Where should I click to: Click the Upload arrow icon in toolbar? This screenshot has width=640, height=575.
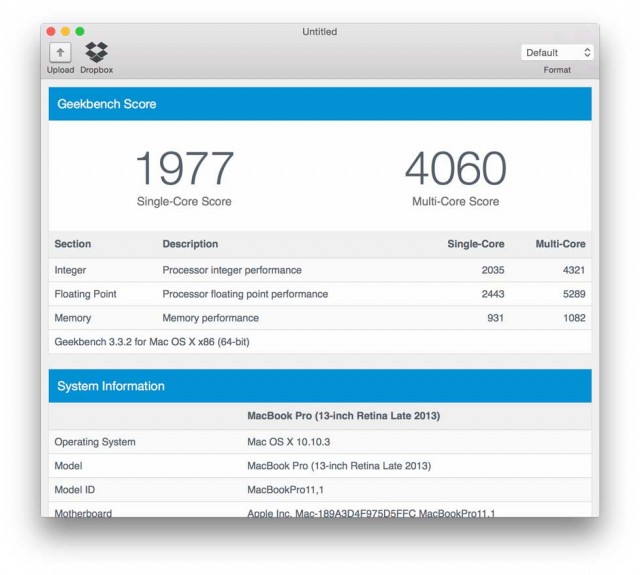(60, 52)
